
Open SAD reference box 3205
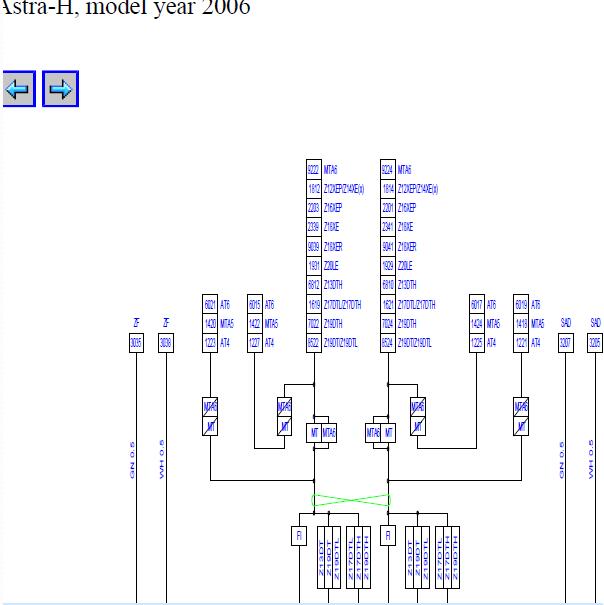595,343
